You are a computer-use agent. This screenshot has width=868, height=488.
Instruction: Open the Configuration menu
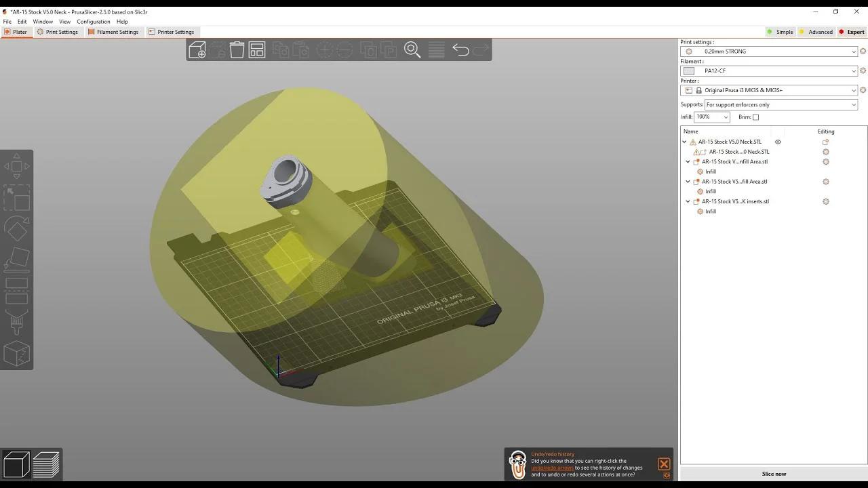click(x=93, y=21)
